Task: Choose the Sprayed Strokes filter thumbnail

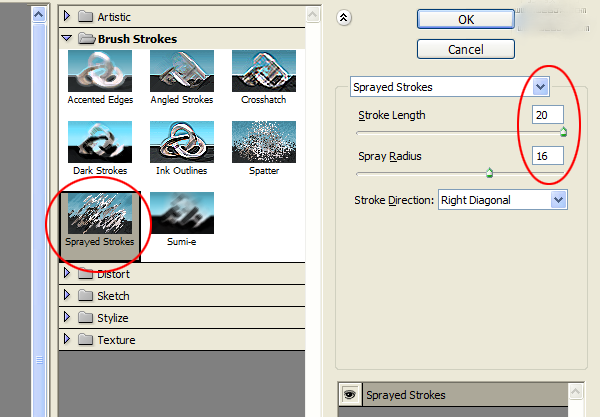Action: coord(100,213)
